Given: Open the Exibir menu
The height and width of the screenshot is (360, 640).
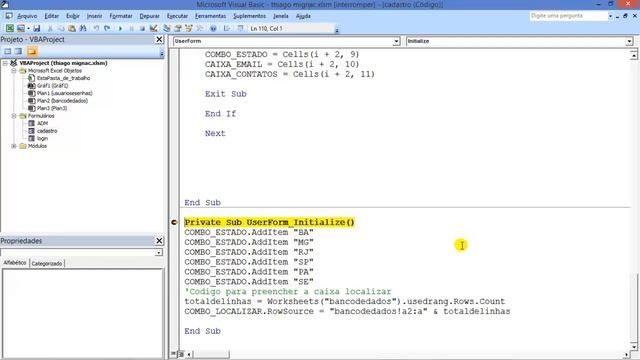Looking at the screenshot, I should 73,16.
